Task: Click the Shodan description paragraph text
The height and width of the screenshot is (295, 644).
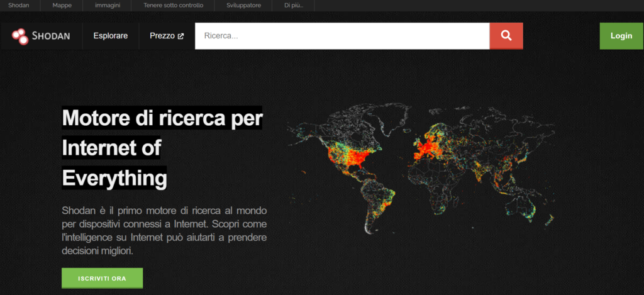Action: pyautogui.click(x=164, y=230)
